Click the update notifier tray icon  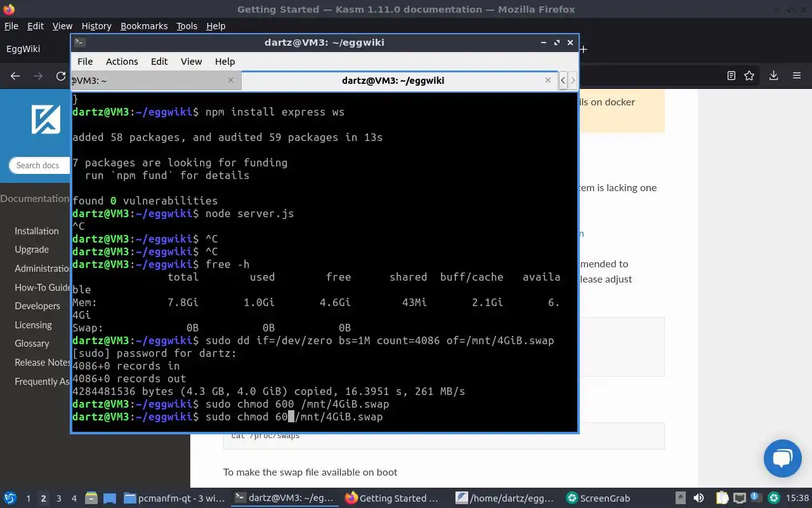pyautogui.click(x=757, y=498)
